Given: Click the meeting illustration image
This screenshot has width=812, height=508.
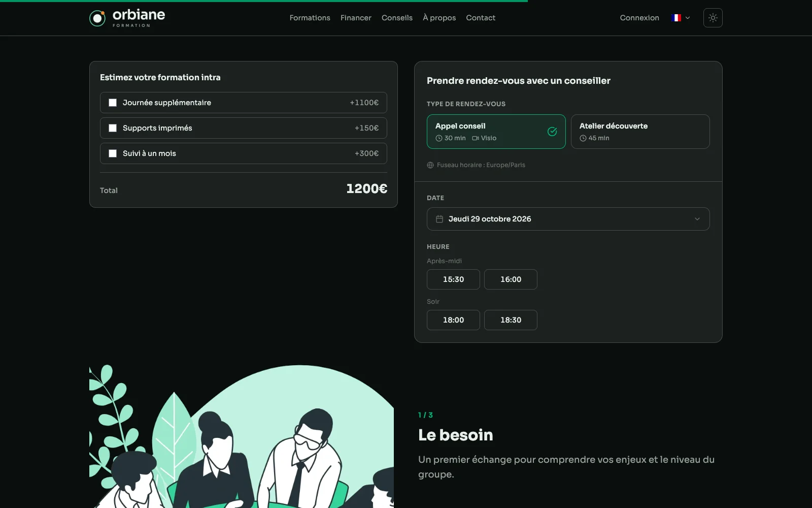Looking at the screenshot, I should point(242,436).
